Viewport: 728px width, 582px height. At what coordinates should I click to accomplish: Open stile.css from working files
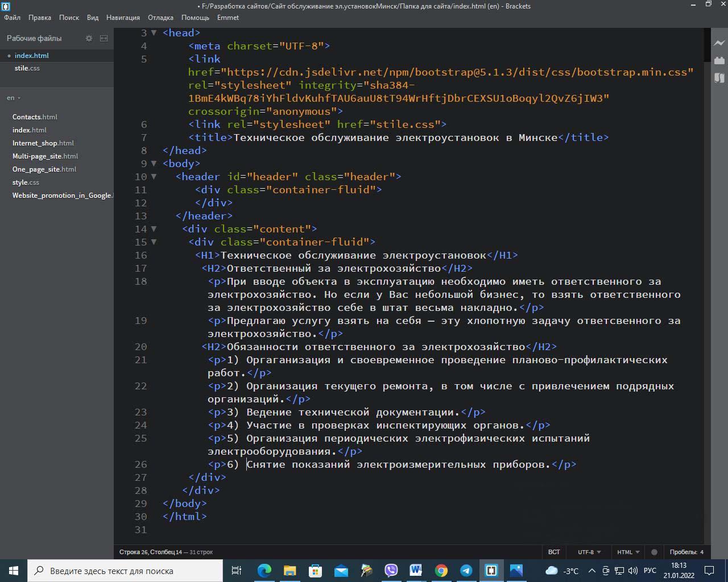(27, 68)
